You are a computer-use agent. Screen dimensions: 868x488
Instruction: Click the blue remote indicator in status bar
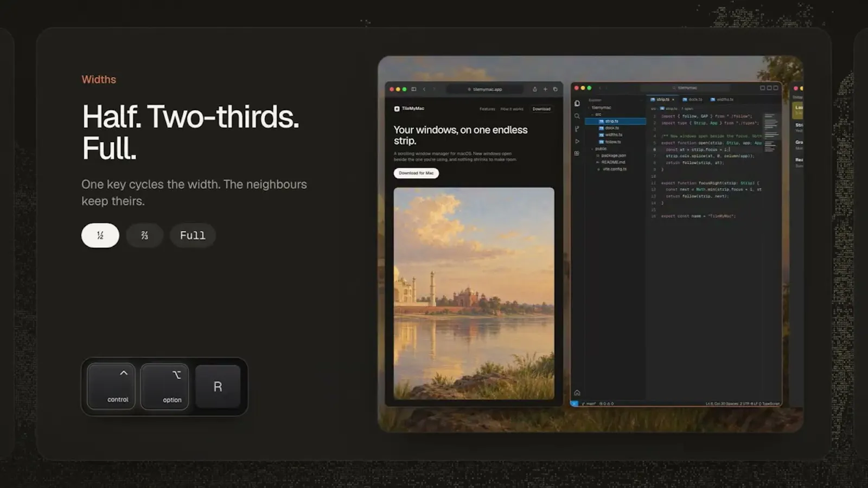[x=575, y=403]
